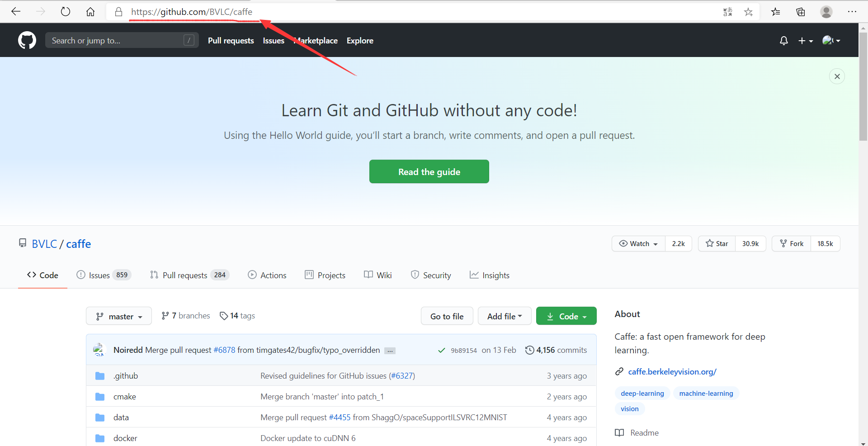868x446 pixels.
Task: Expand the master branch selector
Action: click(x=119, y=316)
